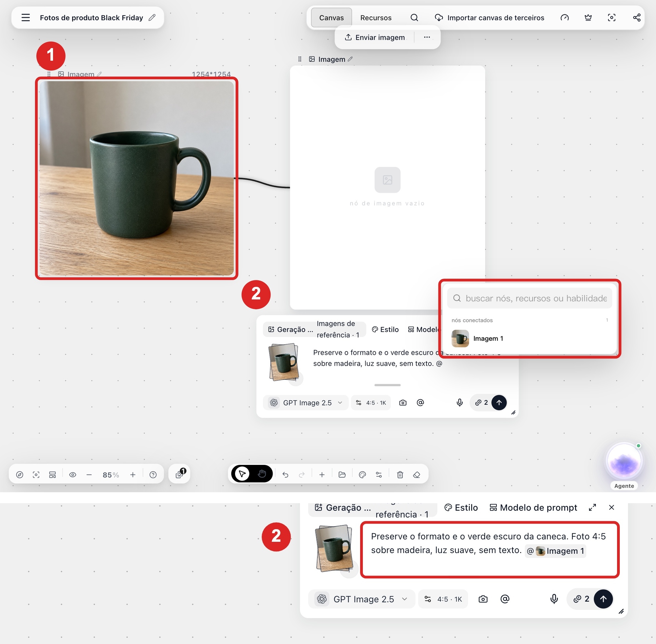Focus the buscar nós search field
This screenshot has height=644, width=656.
pos(529,298)
